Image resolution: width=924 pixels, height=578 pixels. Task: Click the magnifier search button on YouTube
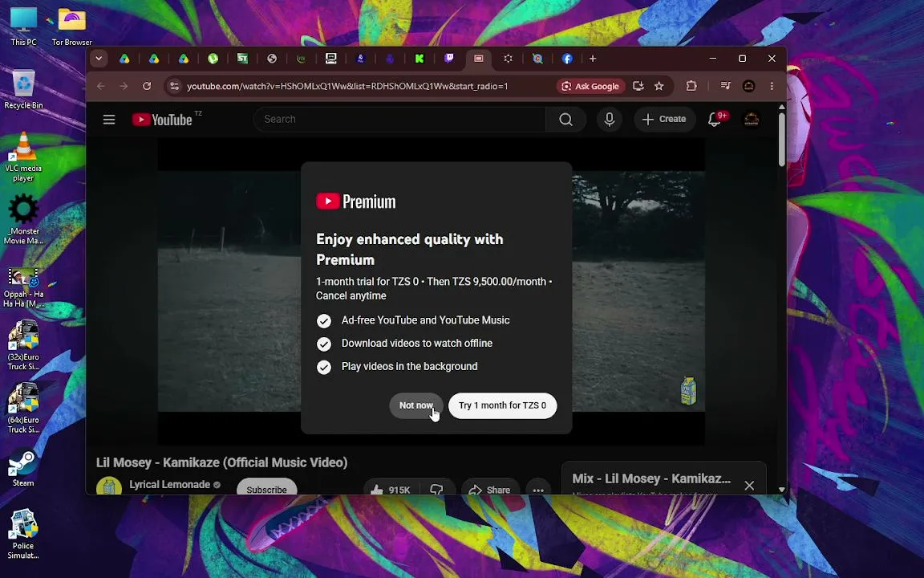[565, 120]
